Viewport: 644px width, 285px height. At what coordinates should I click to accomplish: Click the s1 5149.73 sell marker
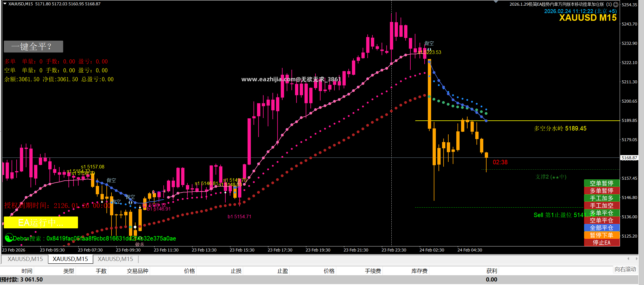pyautogui.click(x=235, y=180)
